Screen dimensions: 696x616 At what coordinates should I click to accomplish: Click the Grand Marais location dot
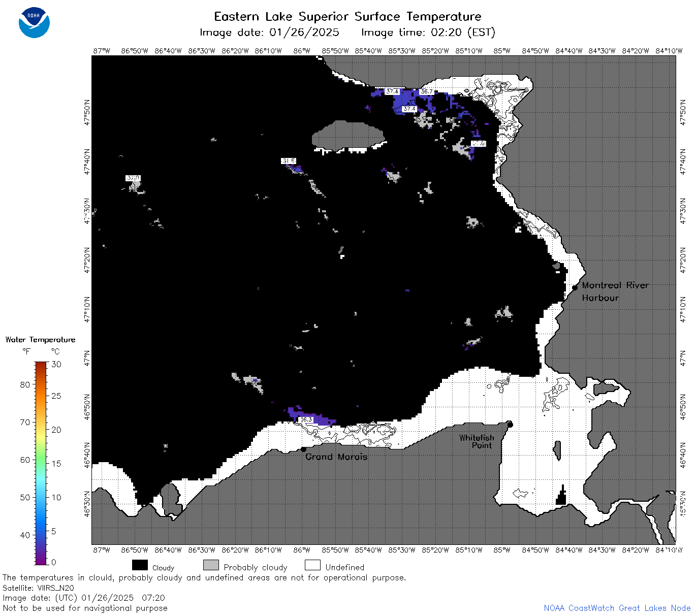tap(303, 449)
